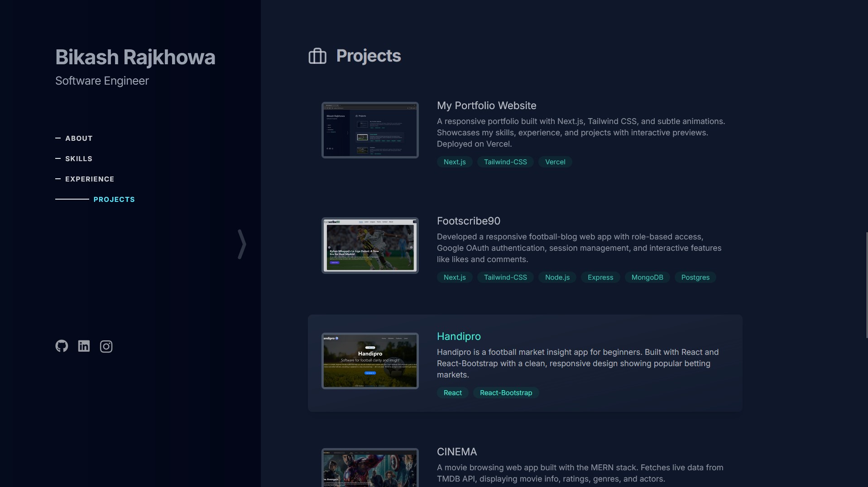The image size is (868, 487).
Task: Click the Next.js tag under My Portfolio Website
Action: tap(455, 162)
